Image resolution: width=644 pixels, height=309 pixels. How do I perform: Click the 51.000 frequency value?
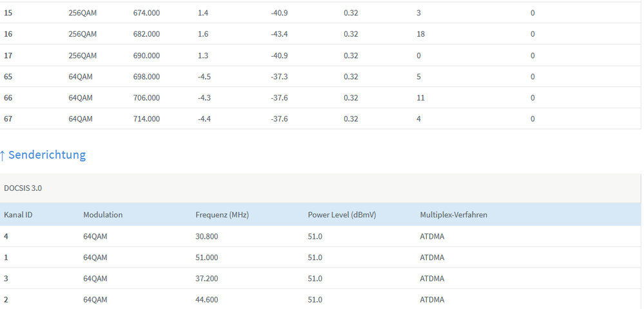tap(206, 257)
